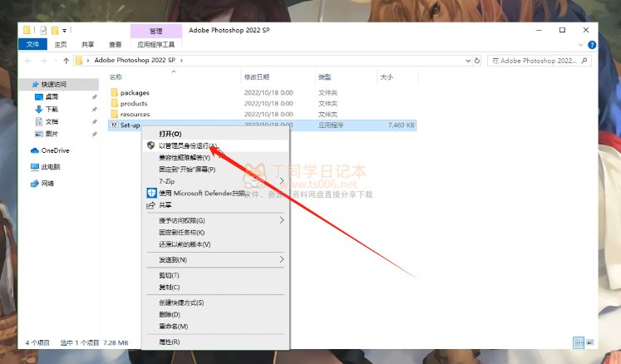621x364 pixels.
Task: Open the 共享 ribbon tab
Action: (x=87, y=44)
